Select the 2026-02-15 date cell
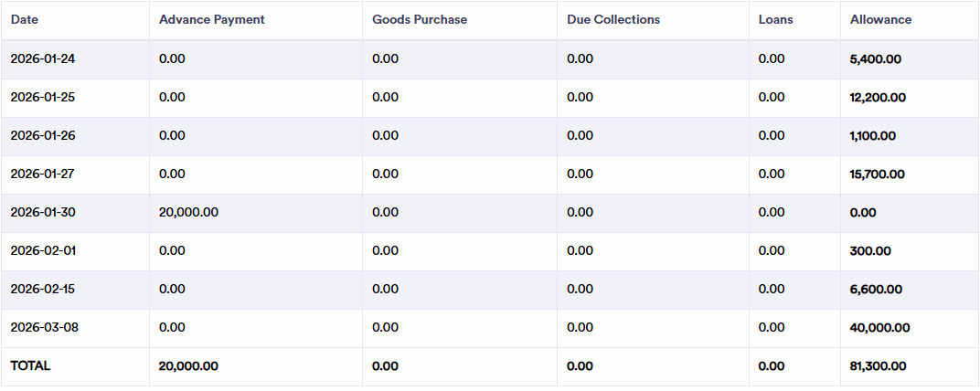The width and height of the screenshot is (980, 391). click(x=43, y=290)
